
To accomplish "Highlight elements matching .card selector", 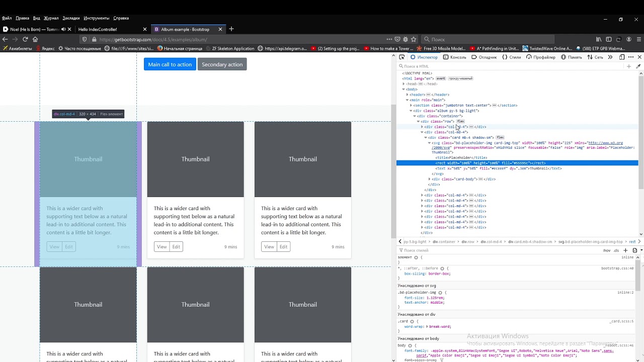I will [412, 321].
